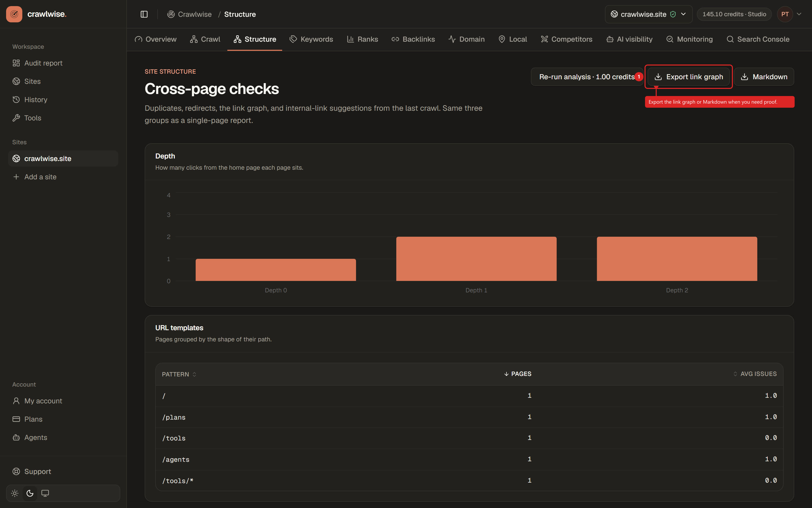
Task: Click the Depth 1 bar in chart
Action: [477, 259]
